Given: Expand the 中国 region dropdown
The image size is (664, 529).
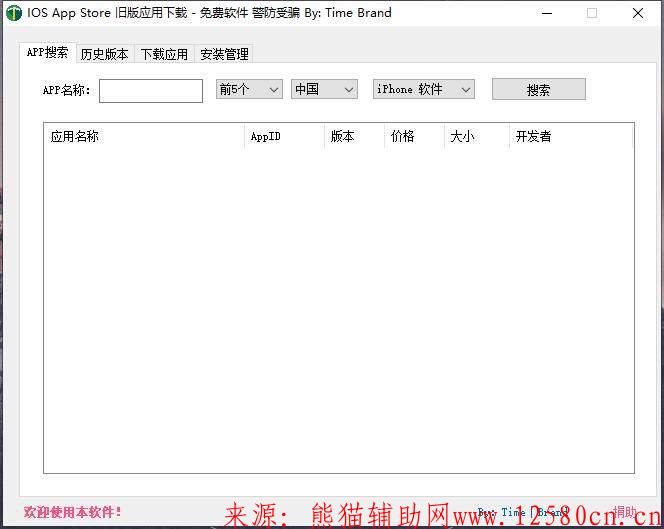Looking at the screenshot, I should (x=324, y=89).
